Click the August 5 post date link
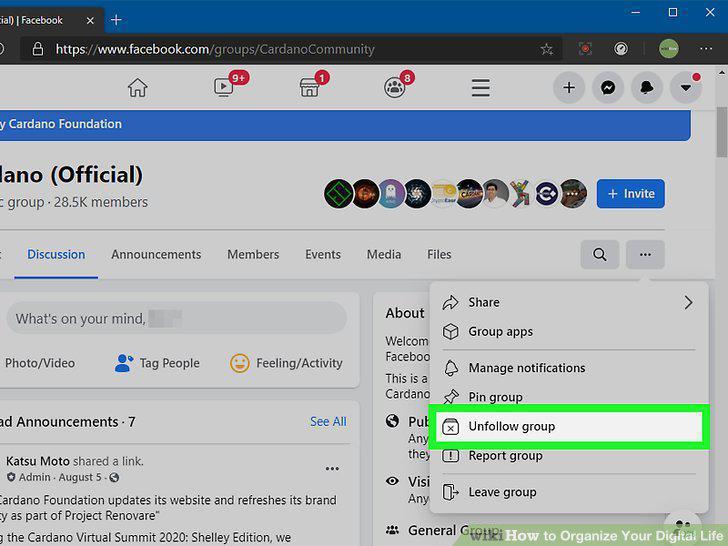The image size is (728, 546). tap(80, 477)
